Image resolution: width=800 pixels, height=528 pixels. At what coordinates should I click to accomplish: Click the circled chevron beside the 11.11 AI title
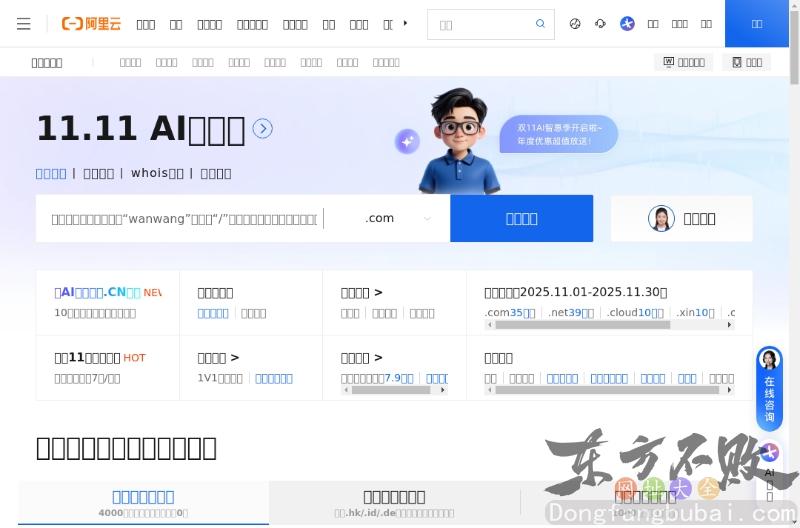click(x=263, y=129)
